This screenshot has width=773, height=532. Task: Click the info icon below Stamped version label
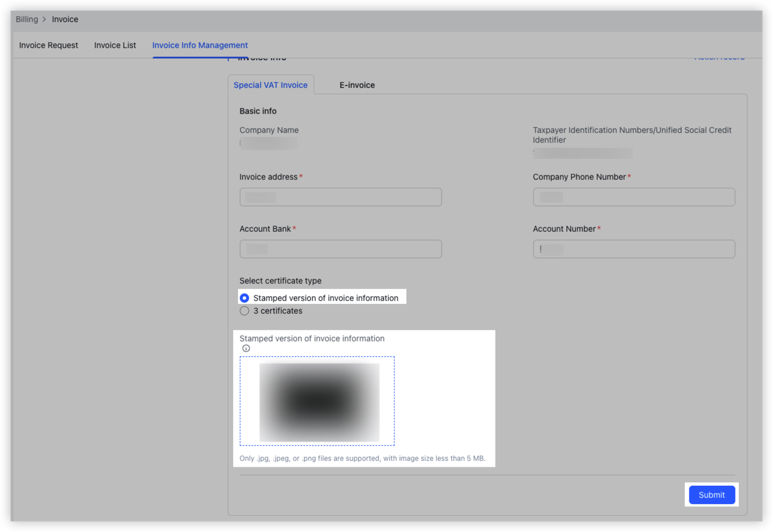[246, 348]
